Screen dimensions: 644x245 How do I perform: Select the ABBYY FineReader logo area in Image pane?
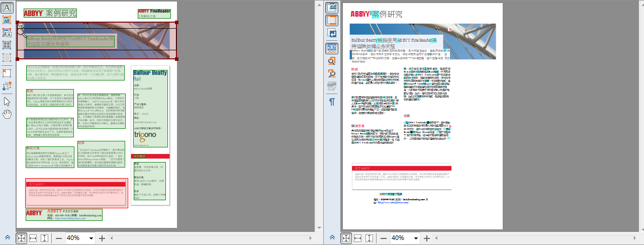tap(154, 14)
